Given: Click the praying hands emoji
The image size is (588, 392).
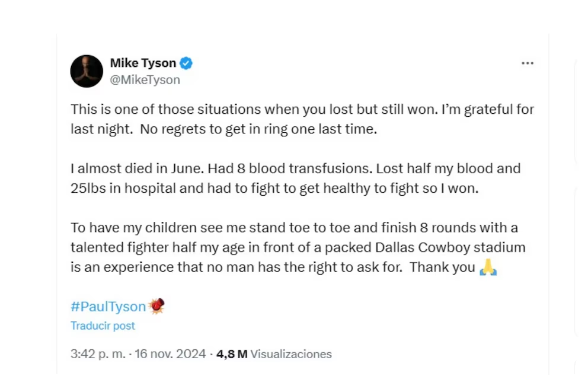Looking at the screenshot, I should coord(488,267).
